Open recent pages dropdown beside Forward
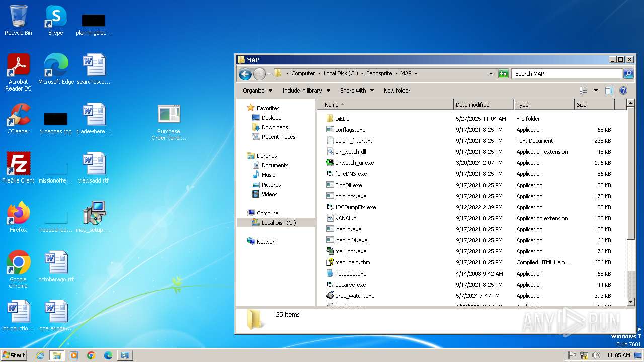 coord(269,74)
